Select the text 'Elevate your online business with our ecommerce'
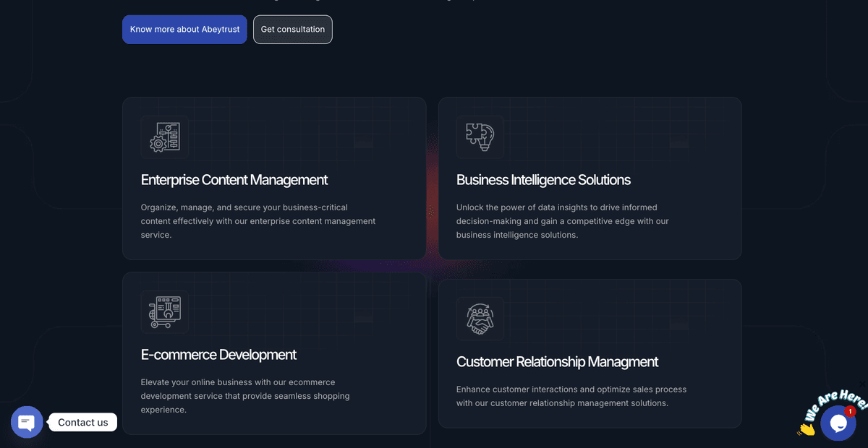This screenshot has height=448, width=868. click(x=238, y=382)
